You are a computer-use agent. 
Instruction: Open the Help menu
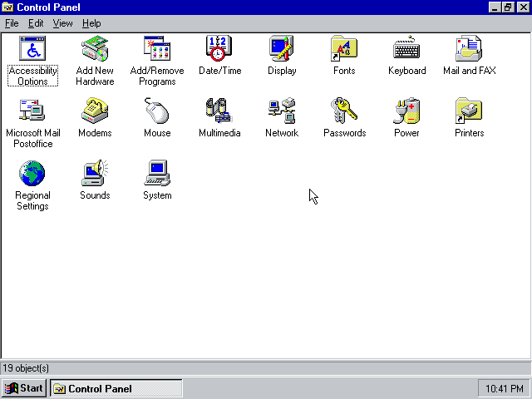coord(91,23)
